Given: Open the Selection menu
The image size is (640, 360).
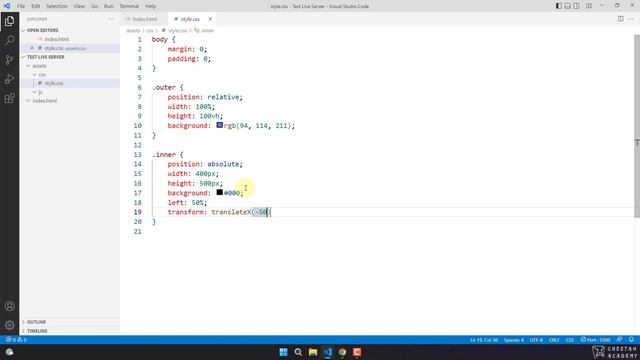Looking at the screenshot, I should [57, 6].
